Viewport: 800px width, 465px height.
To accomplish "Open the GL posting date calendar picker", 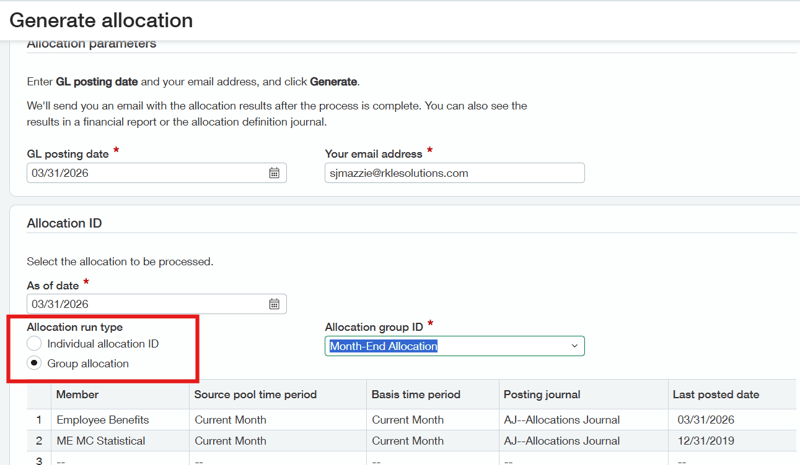I will coord(274,173).
